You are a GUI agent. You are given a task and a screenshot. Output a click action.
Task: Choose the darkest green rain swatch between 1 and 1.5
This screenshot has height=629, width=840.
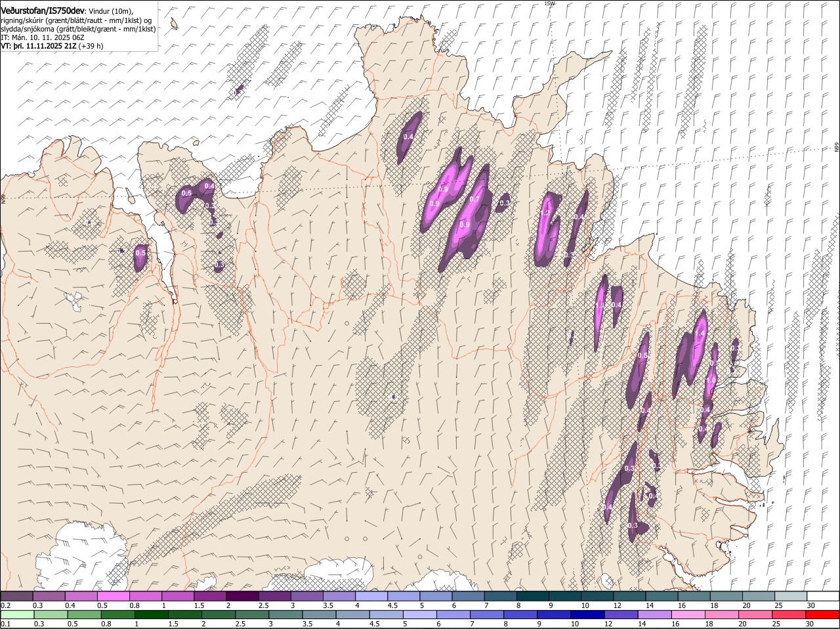click(x=151, y=615)
